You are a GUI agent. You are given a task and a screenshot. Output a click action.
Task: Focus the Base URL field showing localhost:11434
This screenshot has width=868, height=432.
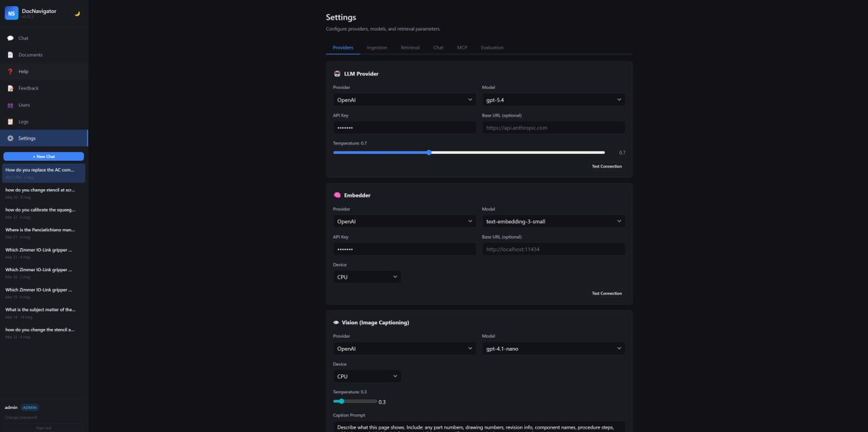(553, 249)
